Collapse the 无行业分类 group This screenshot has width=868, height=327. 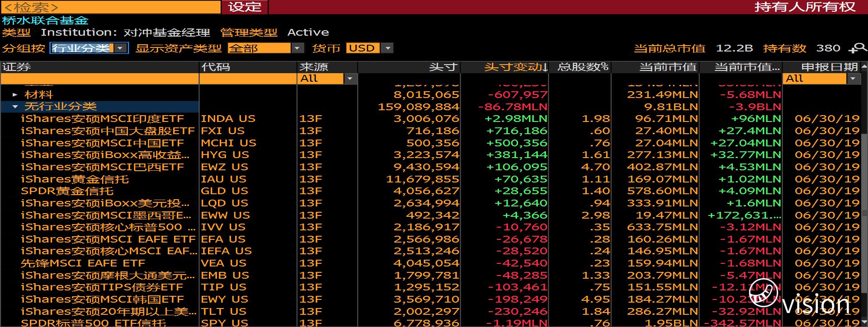click(15, 107)
